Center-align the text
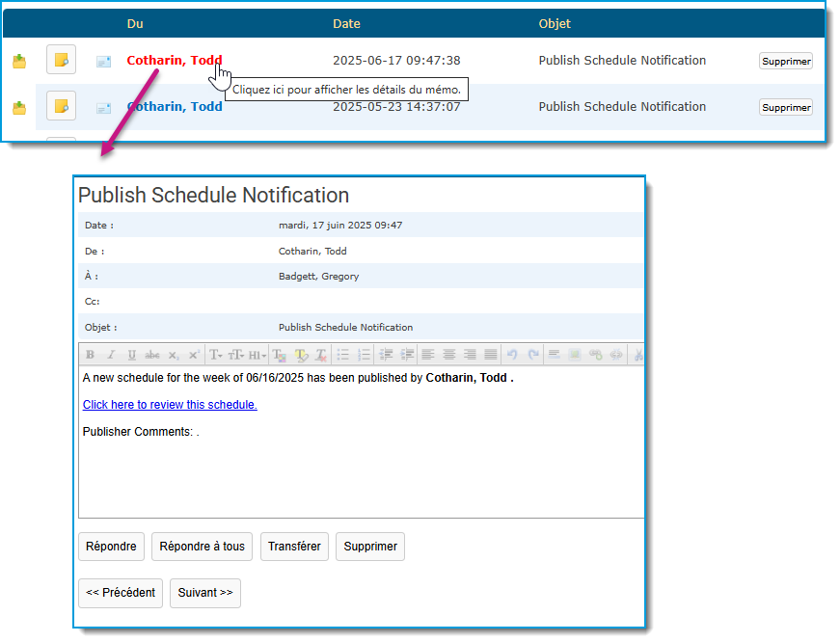Viewport: 840px width, 642px height. (x=448, y=355)
